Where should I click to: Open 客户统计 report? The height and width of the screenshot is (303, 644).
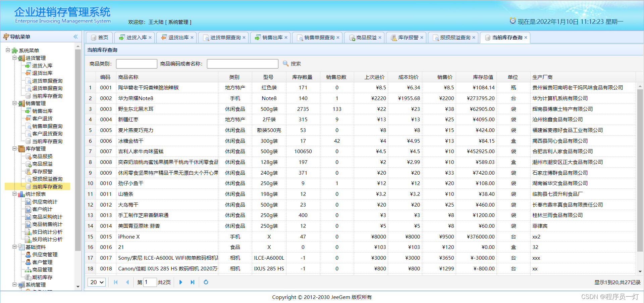42,209
